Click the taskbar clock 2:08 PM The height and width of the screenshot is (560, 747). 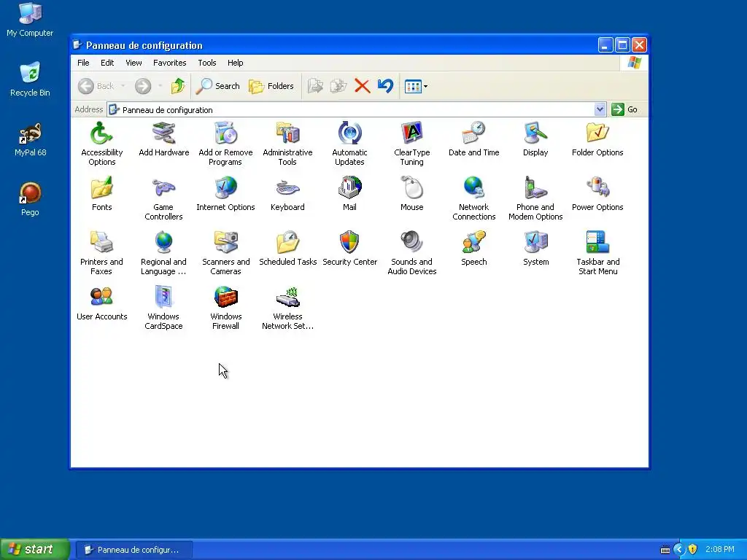720,550
